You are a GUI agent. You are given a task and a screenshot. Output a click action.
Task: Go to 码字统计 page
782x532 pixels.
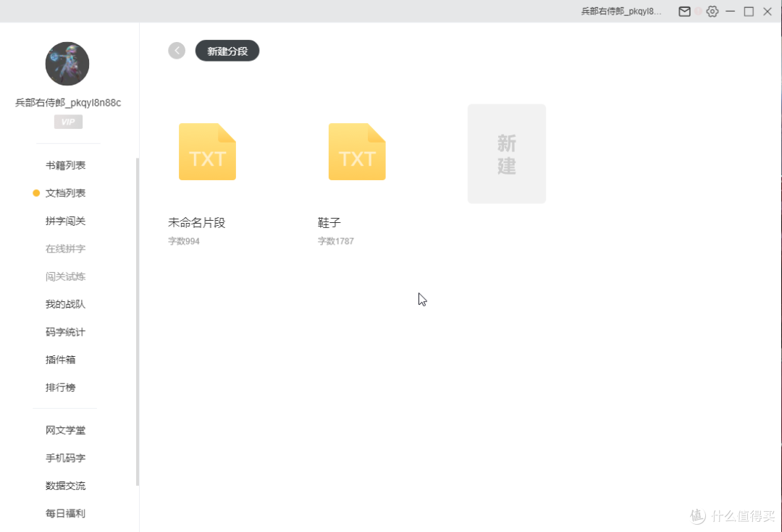pos(65,332)
